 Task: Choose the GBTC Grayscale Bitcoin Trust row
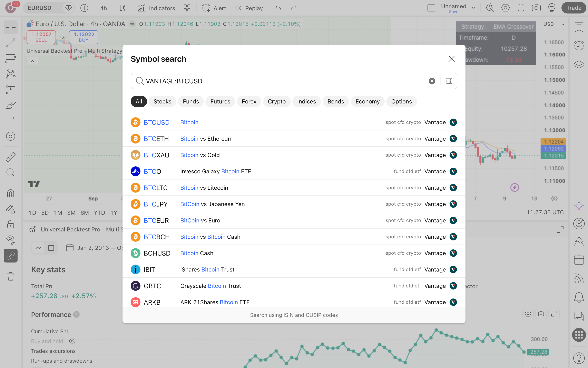[294, 286]
